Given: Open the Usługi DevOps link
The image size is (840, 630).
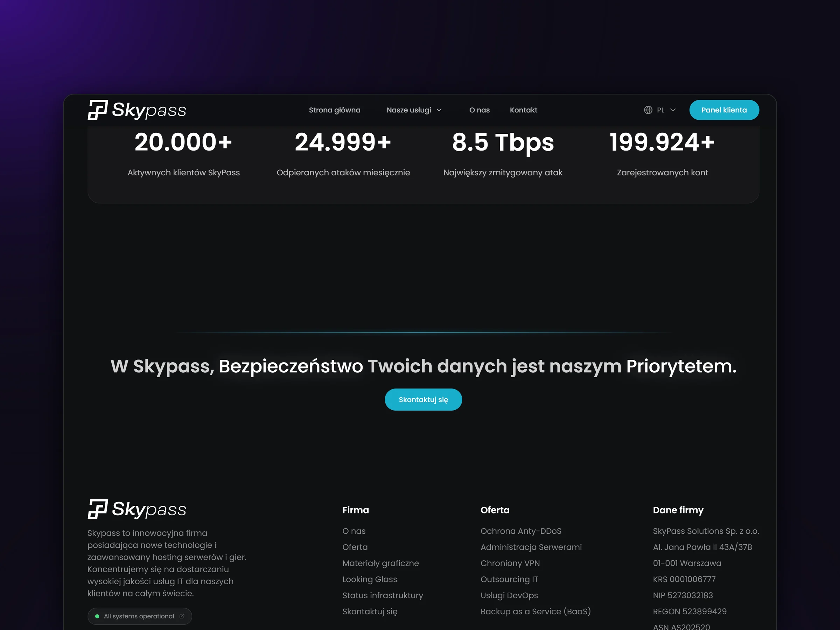Looking at the screenshot, I should (x=509, y=595).
